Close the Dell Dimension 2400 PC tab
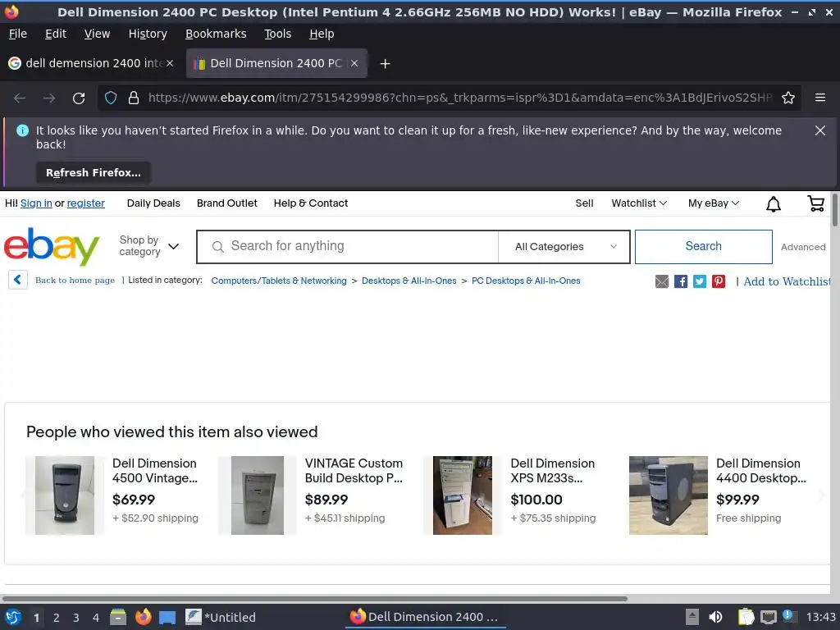The height and width of the screenshot is (630, 840). [354, 63]
